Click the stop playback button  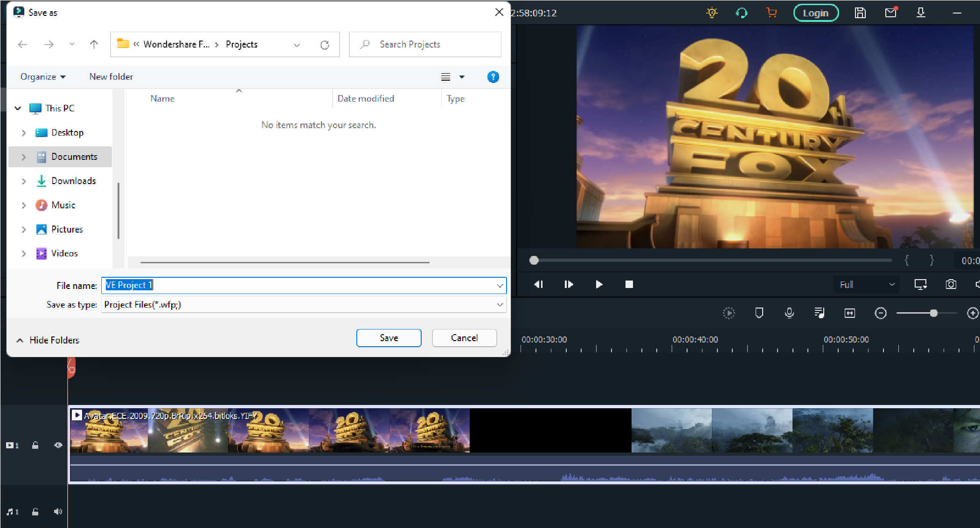pos(628,283)
